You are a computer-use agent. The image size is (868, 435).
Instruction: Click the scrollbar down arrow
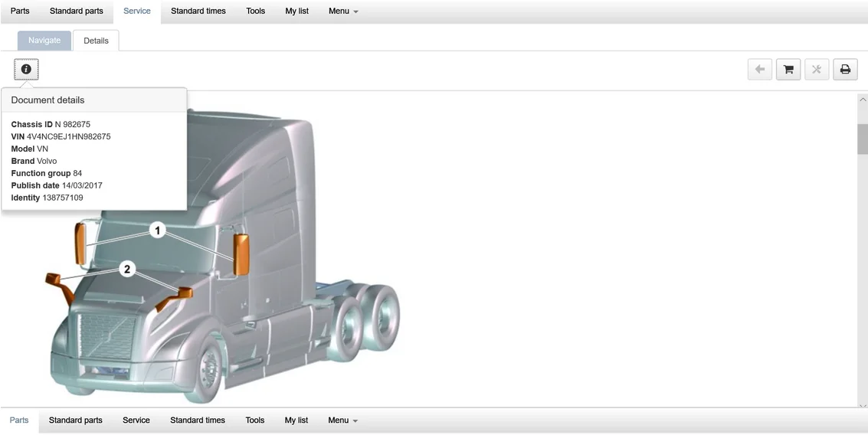pyautogui.click(x=862, y=405)
